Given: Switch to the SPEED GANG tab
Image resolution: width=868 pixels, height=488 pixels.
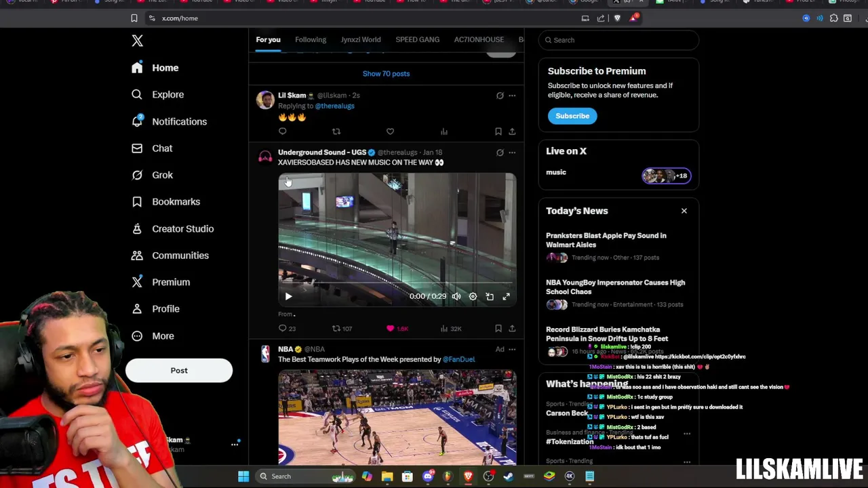Looking at the screenshot, I should tap(418, 39).
